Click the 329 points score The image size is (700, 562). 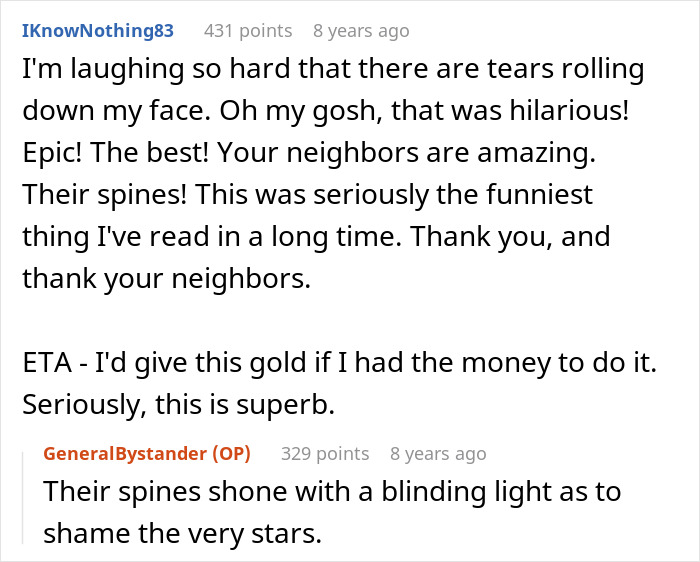pos(325,454)
